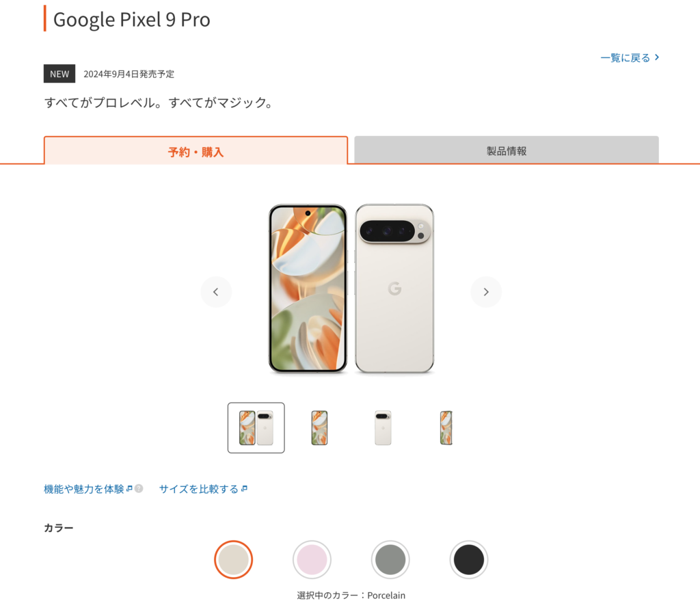
Task: Click external-link icon after サイズを比較する
Action: point(245,489)
